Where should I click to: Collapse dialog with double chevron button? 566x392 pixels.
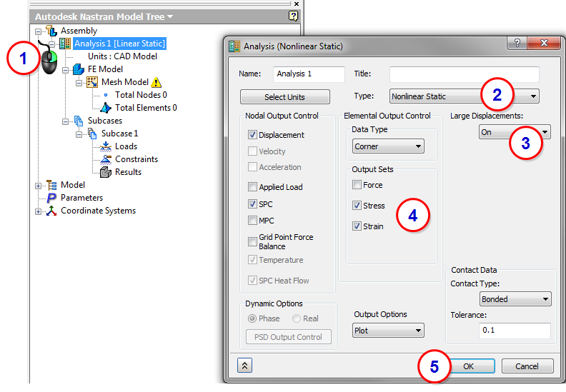pyautogui.click(x=244, y=366)
